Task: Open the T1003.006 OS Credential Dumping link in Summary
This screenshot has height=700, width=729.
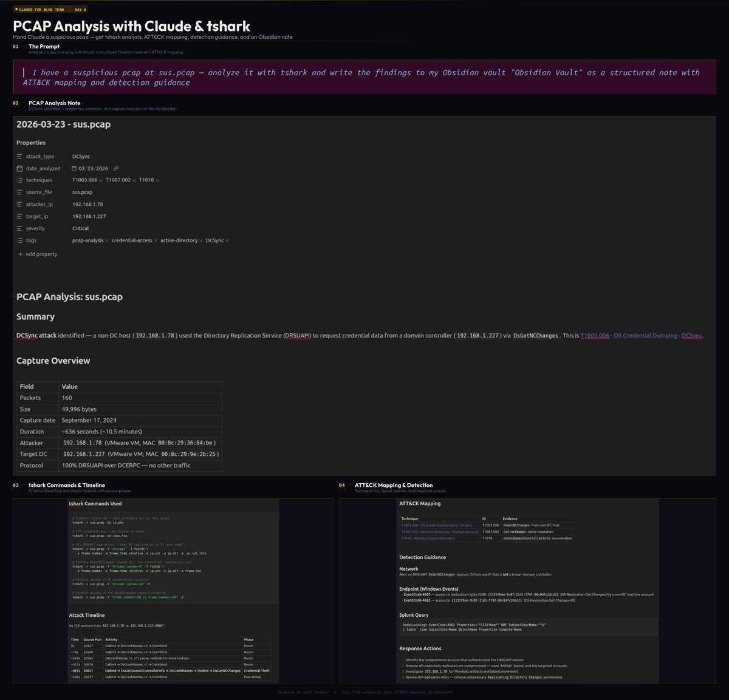Action: tap(642, 336)
